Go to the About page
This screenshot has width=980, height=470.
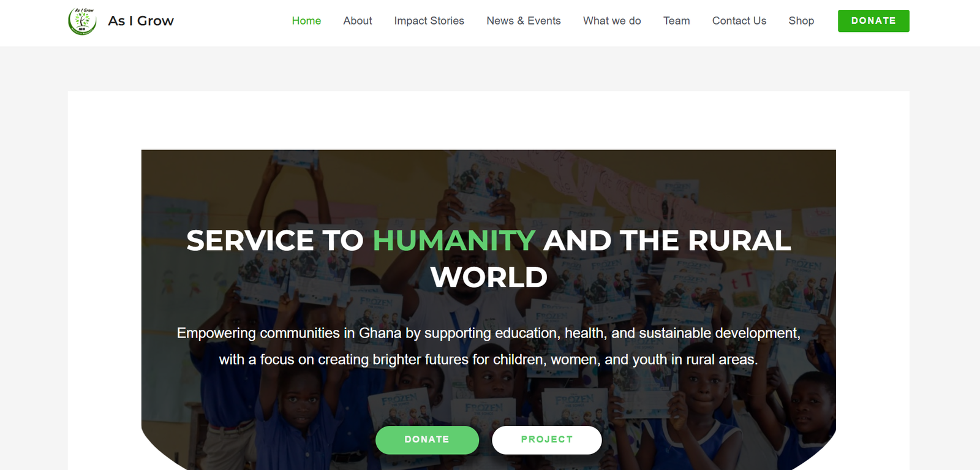(358, 21)
